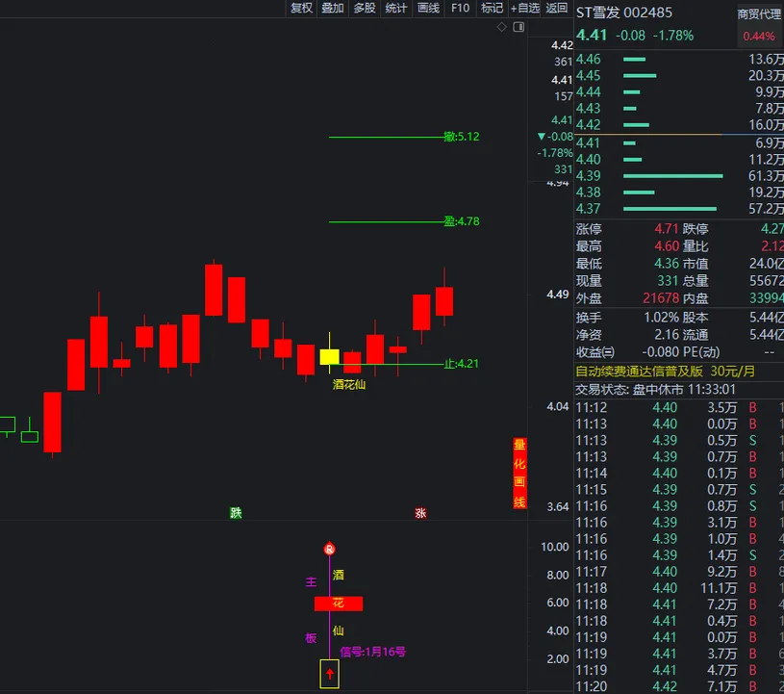Screen dimensions: 784x694
Task: Click the red 涨 marker icon
Action: tap(420, 513)
